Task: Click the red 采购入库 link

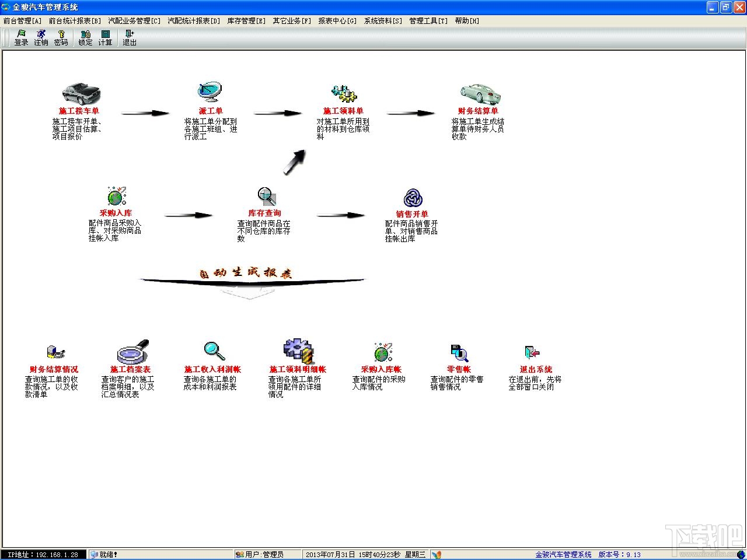Action: click(x=116, y=213)
